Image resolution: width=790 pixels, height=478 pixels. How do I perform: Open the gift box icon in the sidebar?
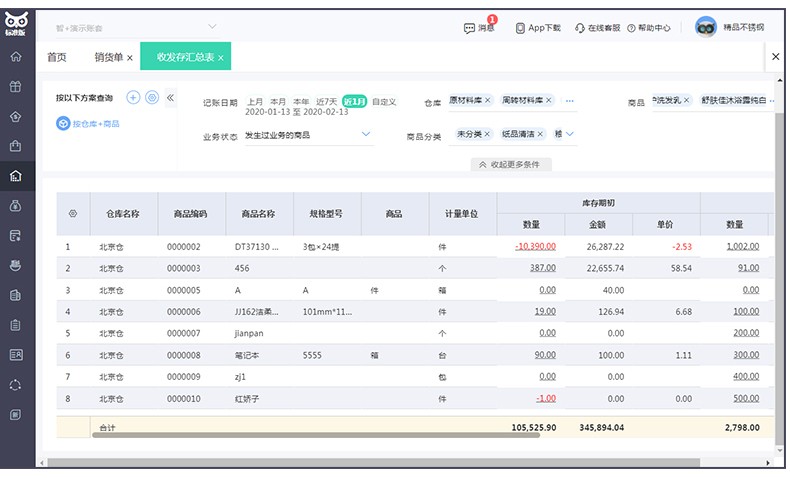16,86
